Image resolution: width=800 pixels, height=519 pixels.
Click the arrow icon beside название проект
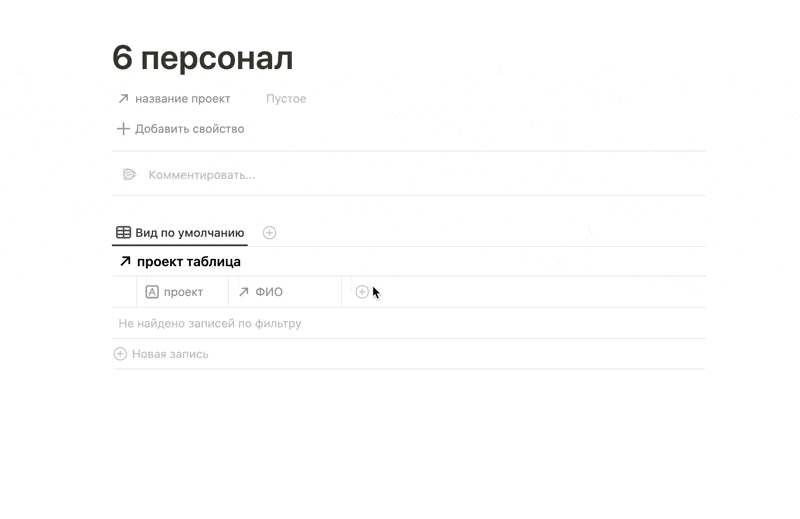tap(123, 98)
